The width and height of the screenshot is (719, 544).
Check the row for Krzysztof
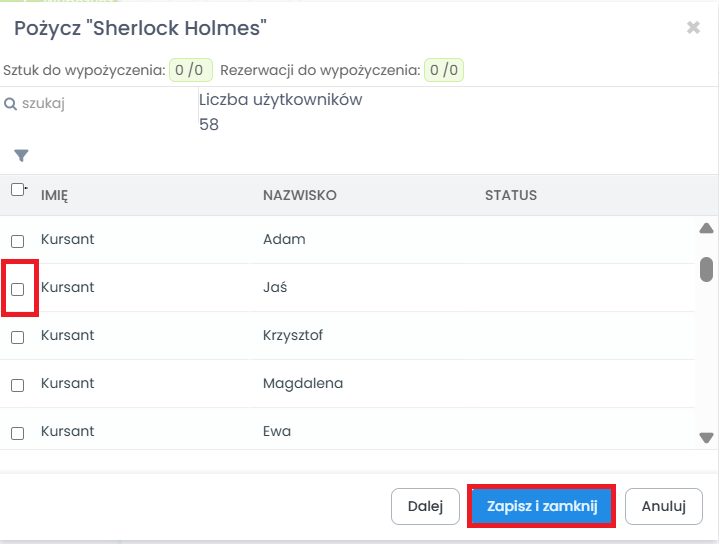pyautogui.click(x=17, y=337)
